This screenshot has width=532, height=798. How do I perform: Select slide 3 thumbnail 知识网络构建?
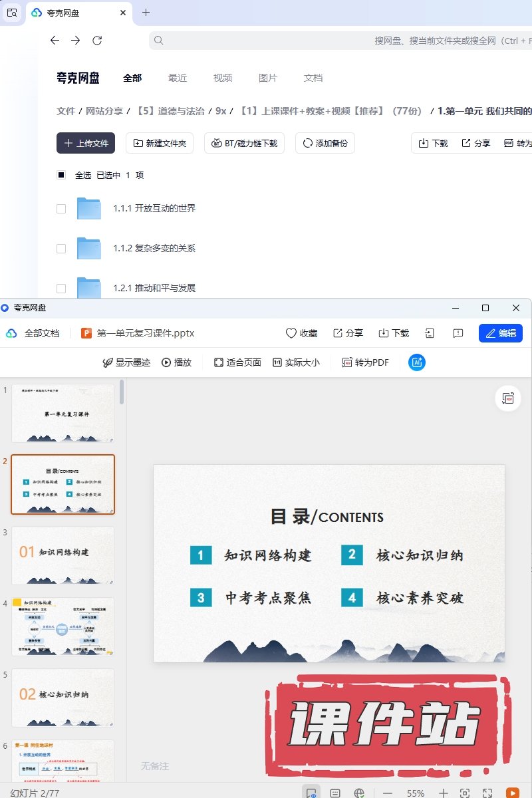pos(63,555)
